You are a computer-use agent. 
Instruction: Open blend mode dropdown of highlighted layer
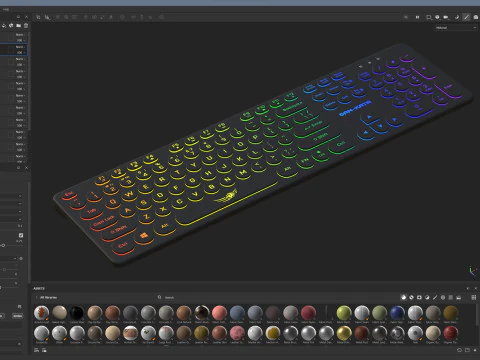pyautogui.click(x=21, y=47)
